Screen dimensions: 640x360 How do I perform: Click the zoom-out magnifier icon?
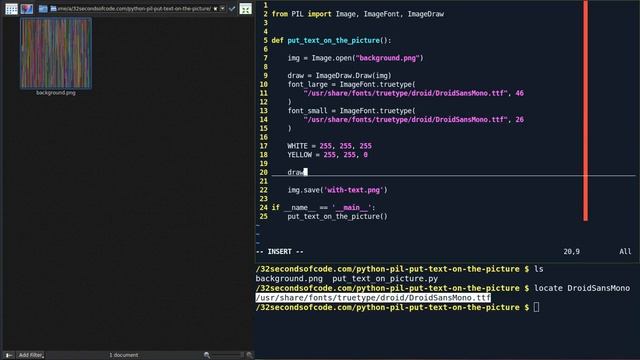[x=207, y=355]
